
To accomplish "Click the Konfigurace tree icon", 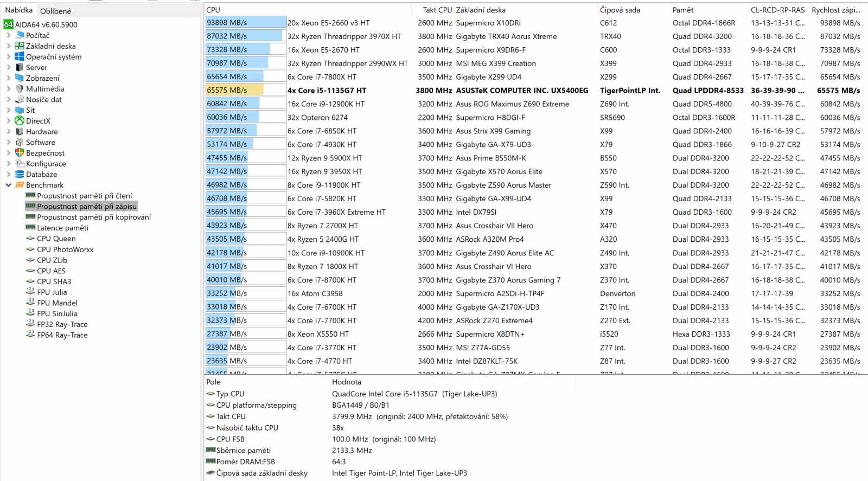I will coord(20,163).
